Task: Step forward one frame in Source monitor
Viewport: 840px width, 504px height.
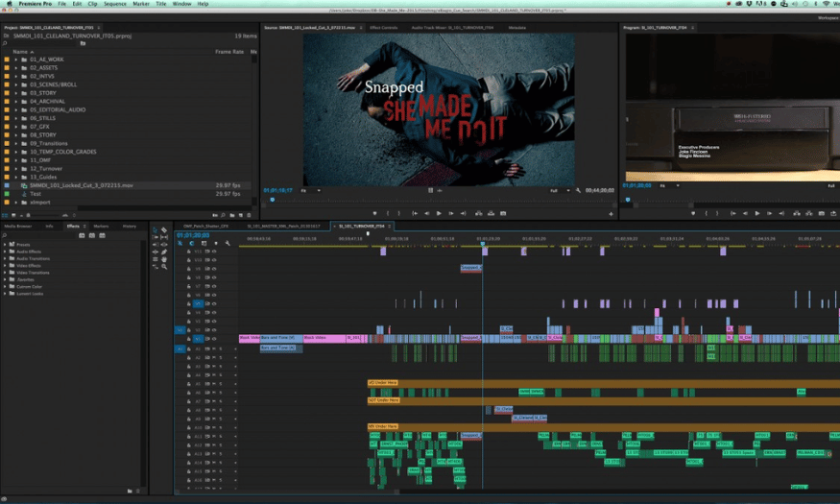Action: coord(451,213)
